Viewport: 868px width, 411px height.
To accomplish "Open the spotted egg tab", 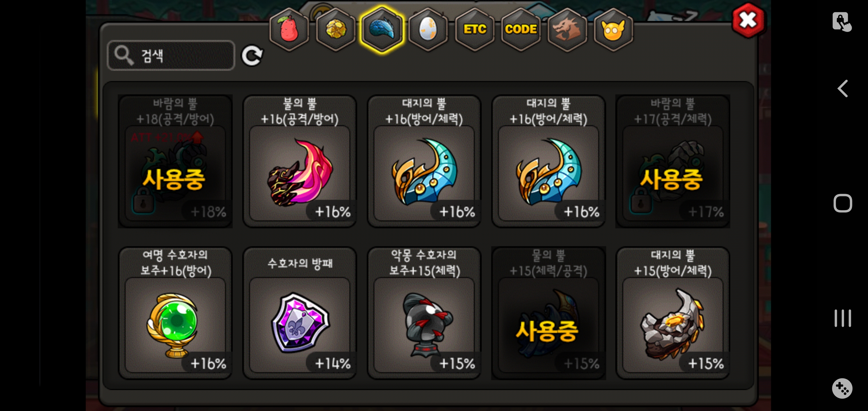I will [428, 30].
